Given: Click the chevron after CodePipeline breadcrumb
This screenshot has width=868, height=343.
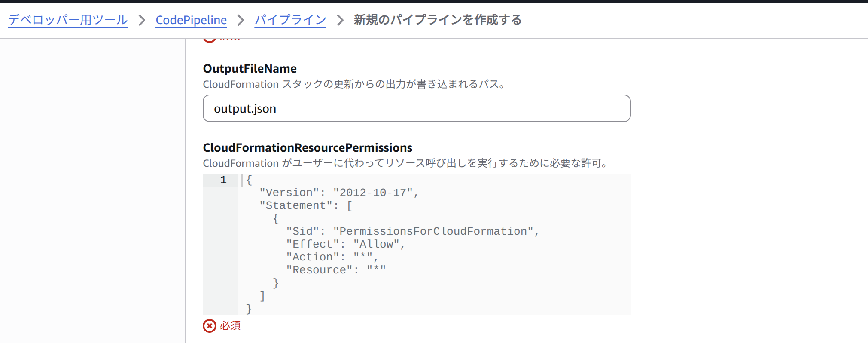Looking at the screenshot, I should (241, 20).
